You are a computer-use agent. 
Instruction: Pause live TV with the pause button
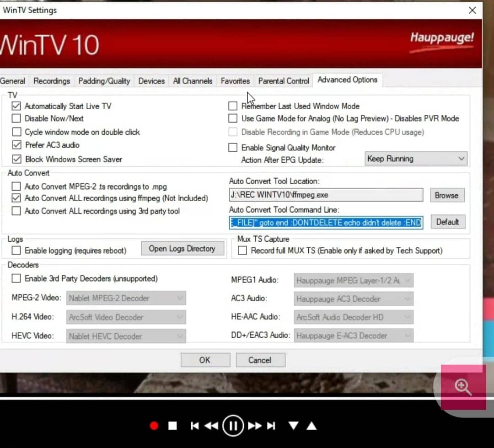click(233, 426)
